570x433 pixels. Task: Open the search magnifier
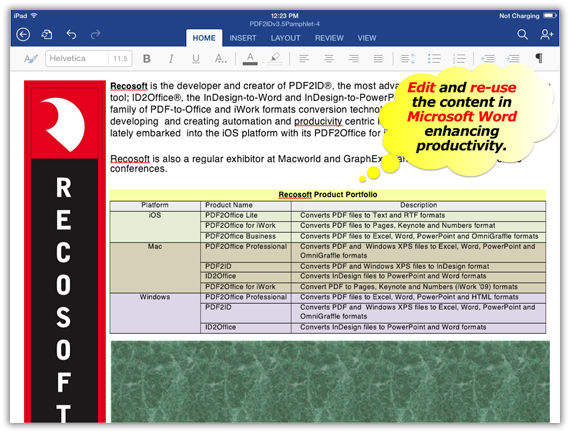tap(522, 35)
